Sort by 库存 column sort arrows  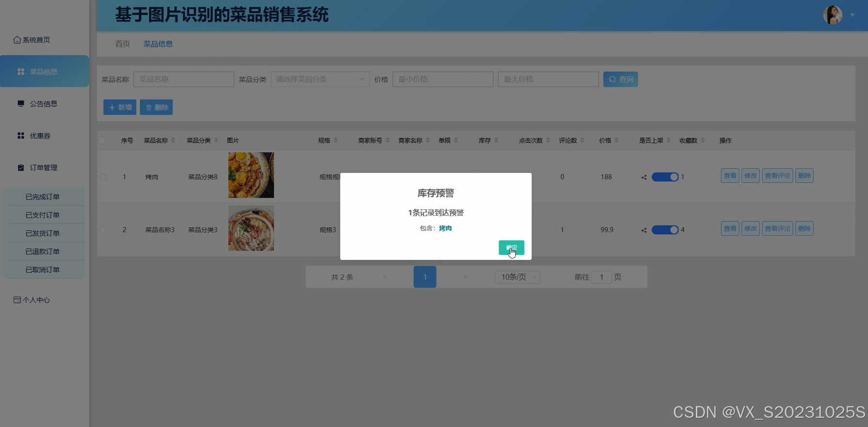click(496, 141)
